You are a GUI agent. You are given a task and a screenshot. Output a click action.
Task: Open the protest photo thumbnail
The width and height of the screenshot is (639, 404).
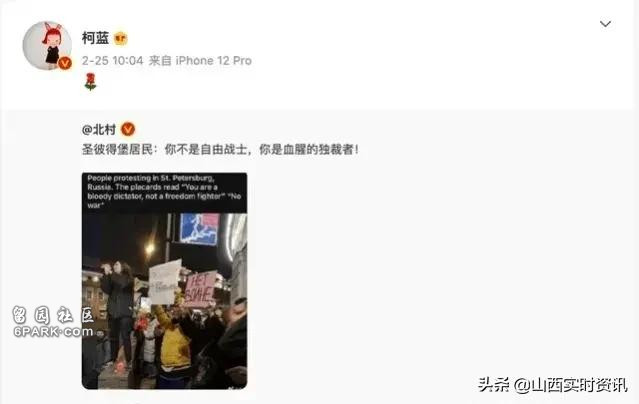click(x=164, y=281)
